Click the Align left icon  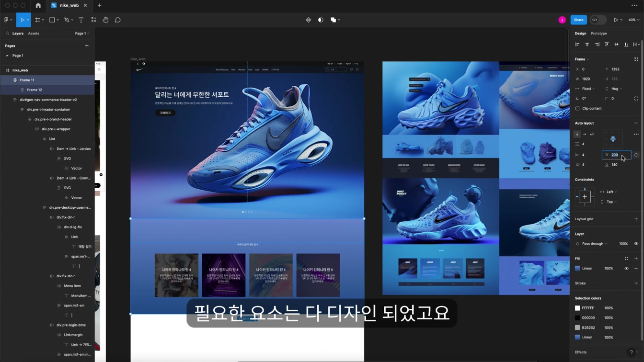coord(577,45)
